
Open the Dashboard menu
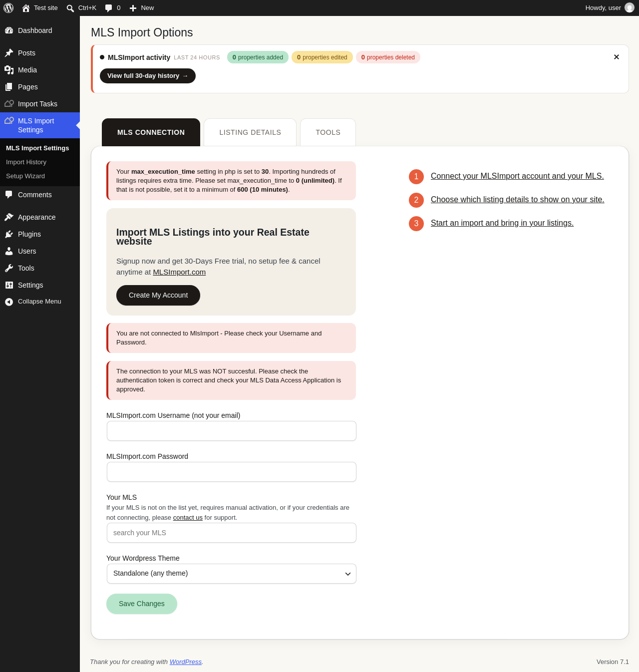40,30
